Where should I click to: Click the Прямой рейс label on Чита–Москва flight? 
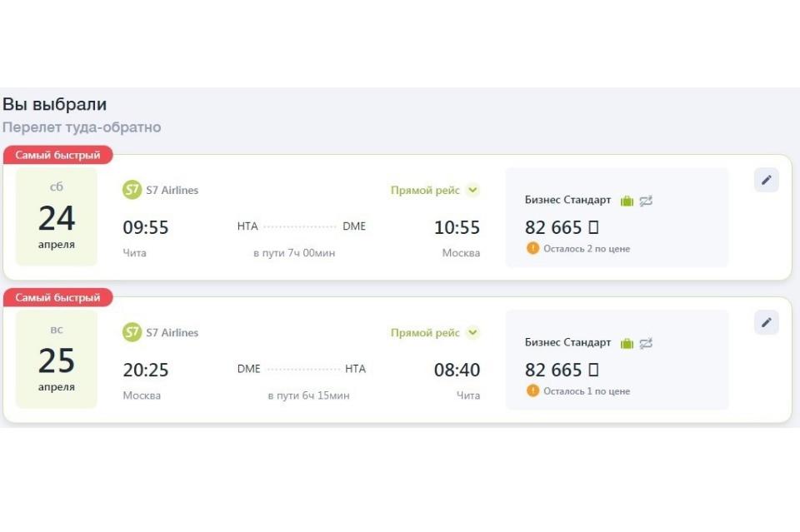[x=425, y=190]
